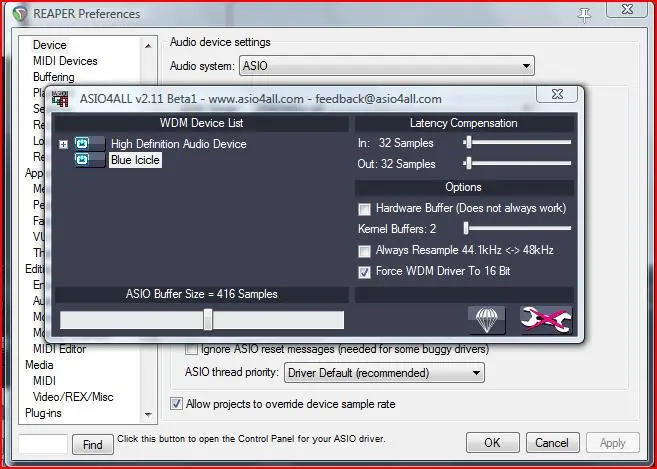The height and width of the screenshot is (469, 657).
Task: Enable Always Resample 44.1kHz <-> 48kHz
Action: click(x=365, y=251)
